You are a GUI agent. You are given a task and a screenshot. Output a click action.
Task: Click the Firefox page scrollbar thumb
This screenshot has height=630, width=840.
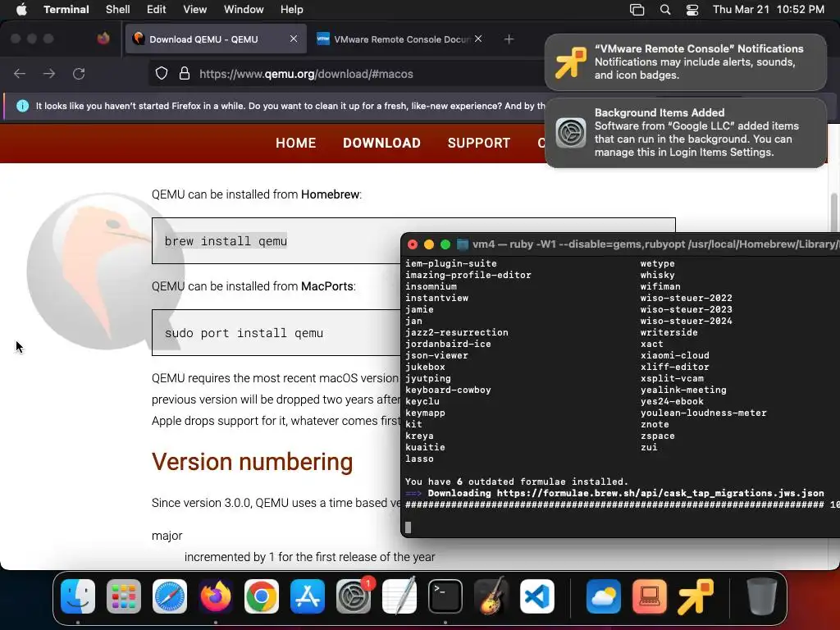(833, 213)
